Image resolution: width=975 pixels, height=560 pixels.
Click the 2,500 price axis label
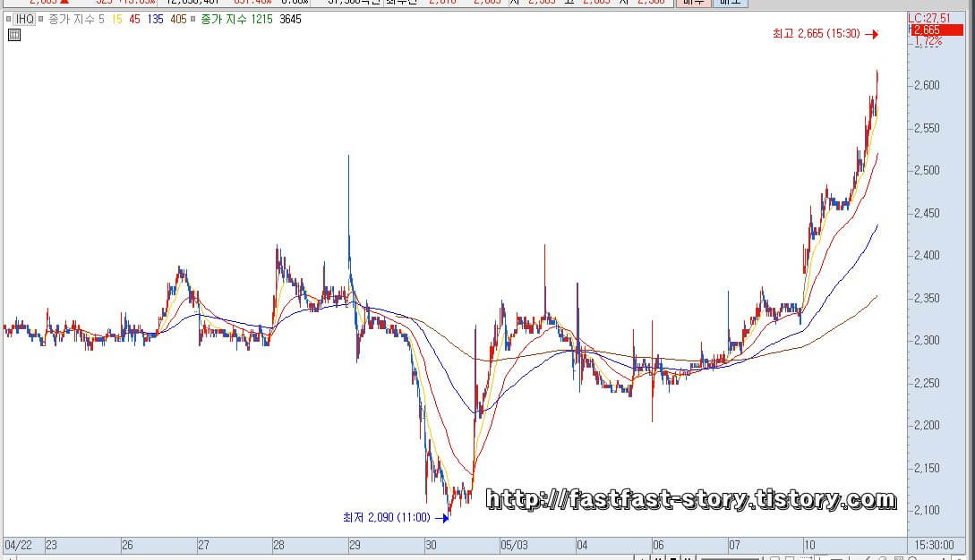tap(927, 170)
